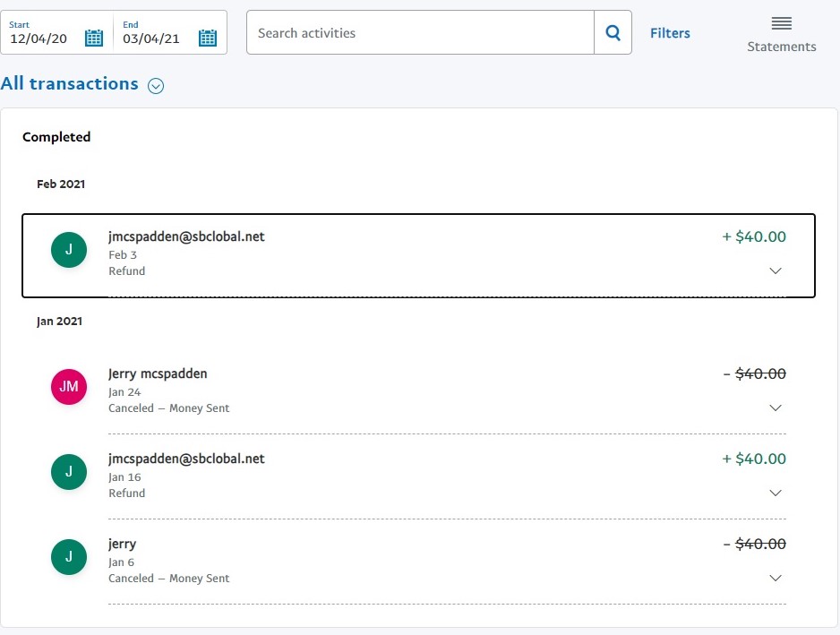Click Canceled – Money Sent under Jan 6
The height and width of the screenshot is (635, 840).
pos(168,579)
